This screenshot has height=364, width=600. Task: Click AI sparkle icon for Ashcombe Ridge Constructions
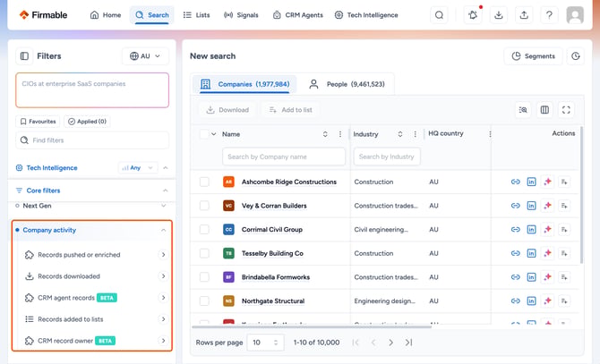pos(547,182)
